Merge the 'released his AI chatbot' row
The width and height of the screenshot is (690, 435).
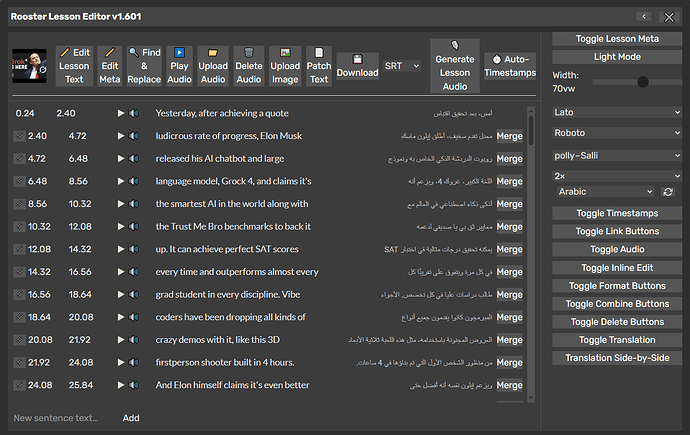(x=510, y=159)
